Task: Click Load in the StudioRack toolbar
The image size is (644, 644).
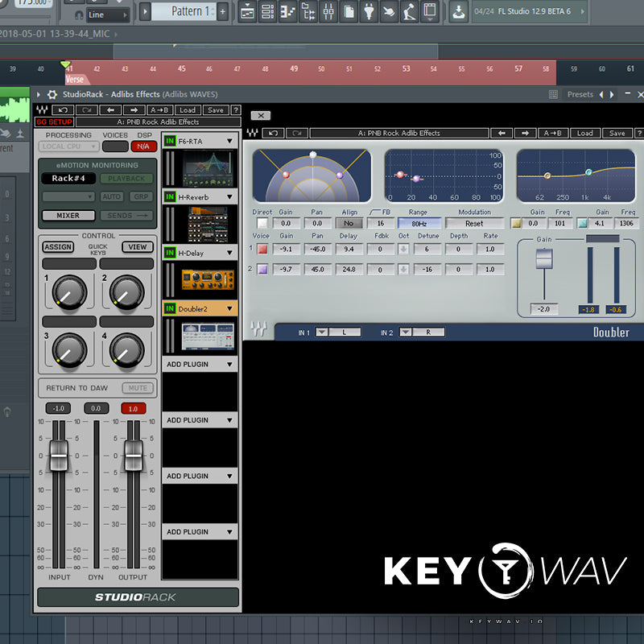Action: point(188,109)
